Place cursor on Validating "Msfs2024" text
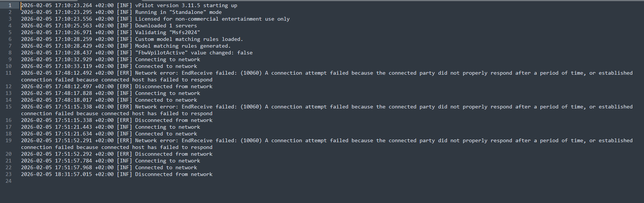The width and height of the screenshot is (644, 203). [167, 33]
